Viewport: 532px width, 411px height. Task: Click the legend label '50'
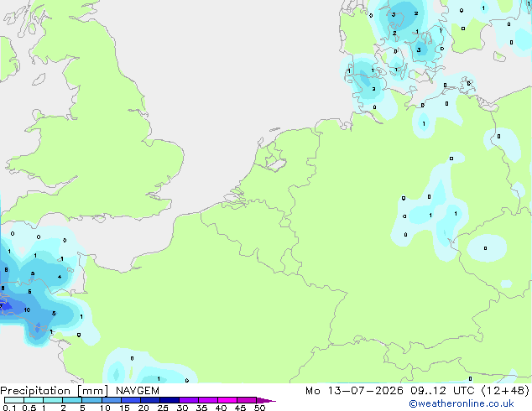260,408
